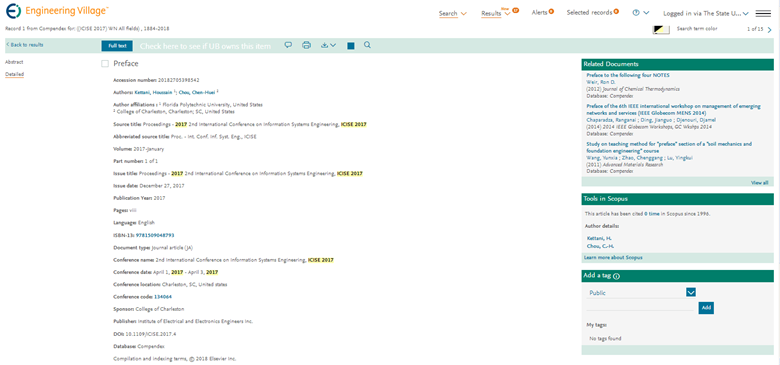Viewport: 780px width, 365px height.
Task: Open the Public tag visibility dropdown
Action: tap(690, 292)
